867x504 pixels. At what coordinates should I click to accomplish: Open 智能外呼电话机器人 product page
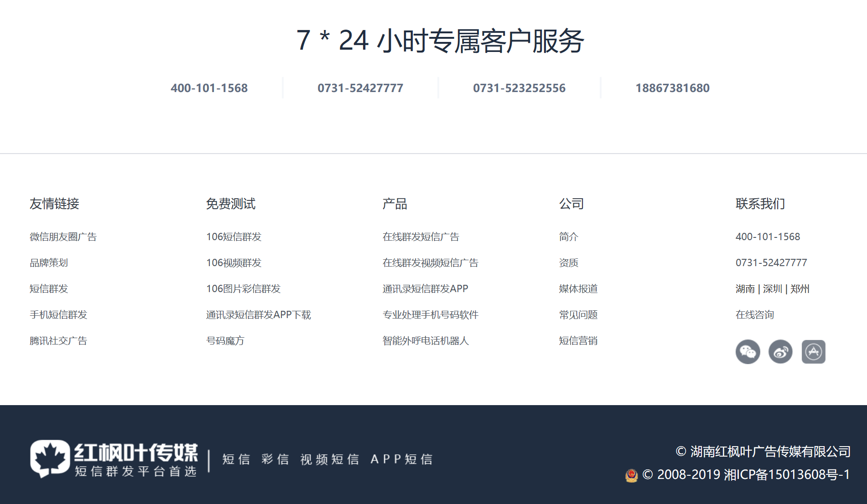pyautogui.click(x=426, y=341)
